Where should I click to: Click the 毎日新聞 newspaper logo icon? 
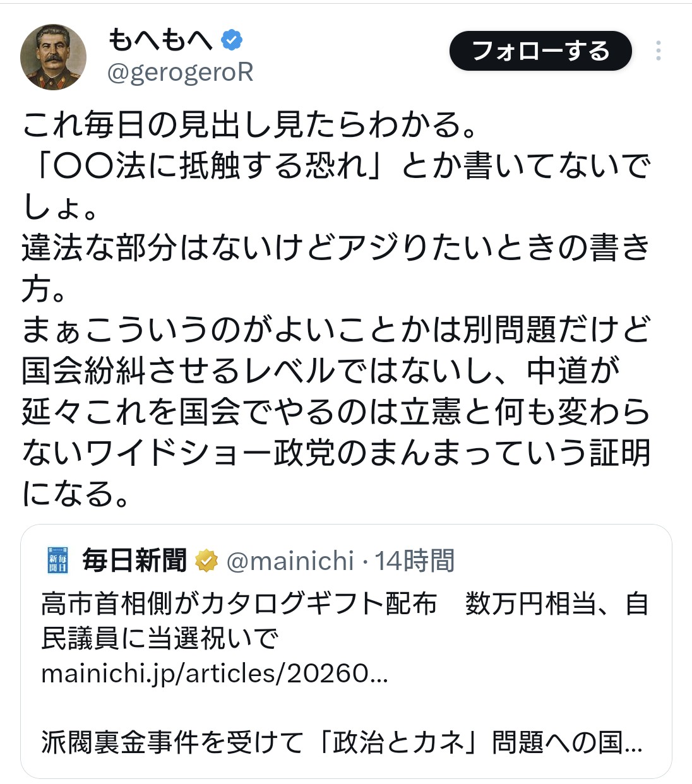58,560
